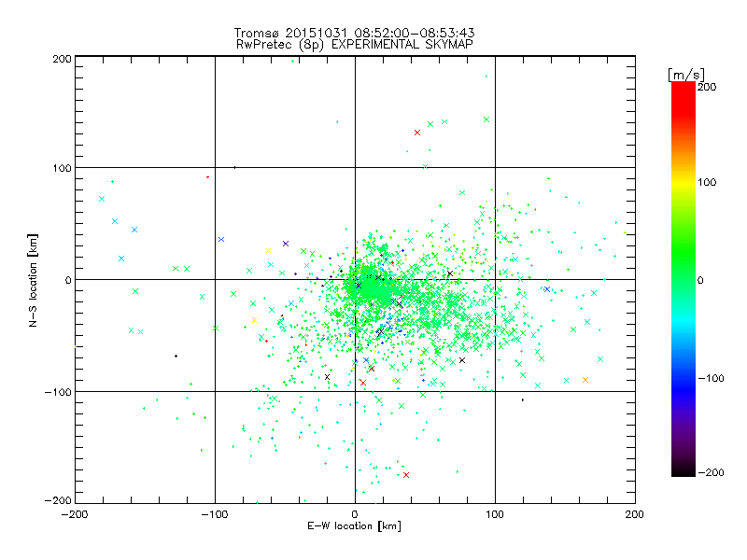Click the subtitle 'RwPretec (8p) EXPERIMENTAL SKYMAP'
Viewport: 747px width, 560px height.
click(x=355, y=45)
